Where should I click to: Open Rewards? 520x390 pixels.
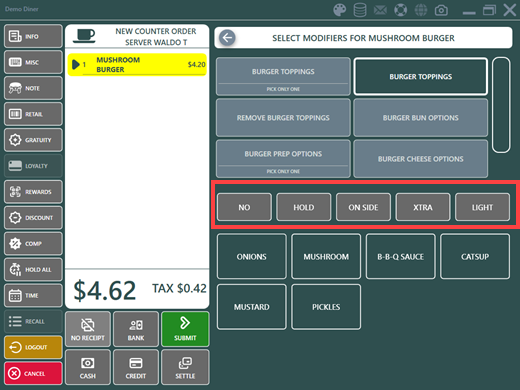pyautogui.click(x=33, y=192)
